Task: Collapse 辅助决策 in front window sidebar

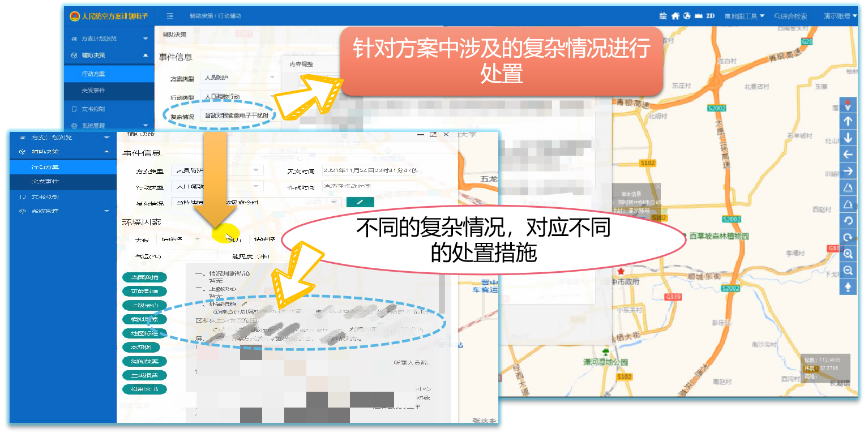Action: click(63, 152)
